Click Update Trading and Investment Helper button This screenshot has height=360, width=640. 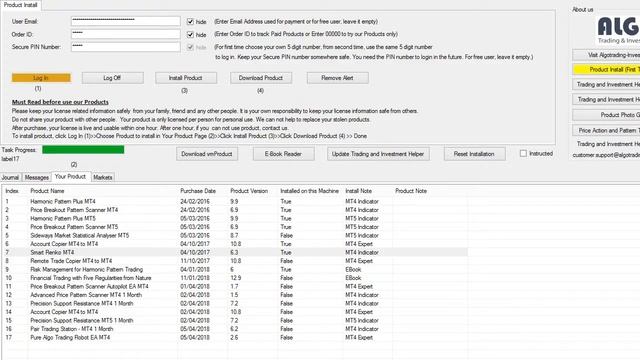pyautogui.click(x=378, y=154)
